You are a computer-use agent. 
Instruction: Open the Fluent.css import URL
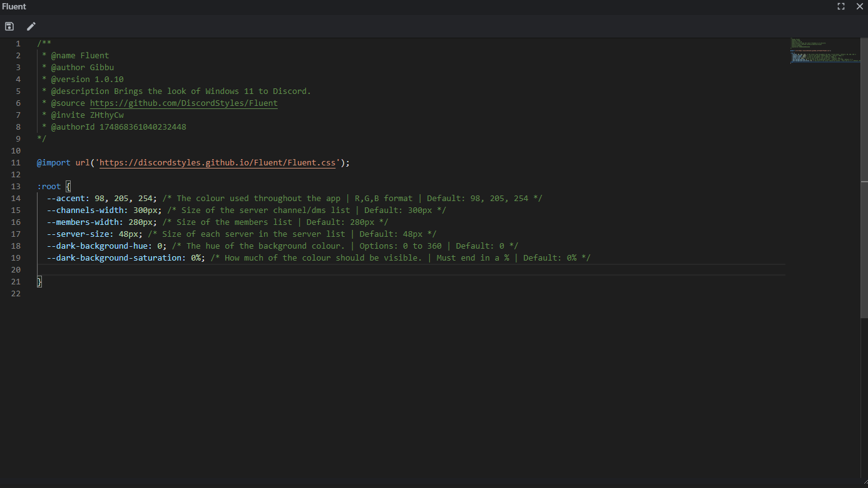pos(217,162)
